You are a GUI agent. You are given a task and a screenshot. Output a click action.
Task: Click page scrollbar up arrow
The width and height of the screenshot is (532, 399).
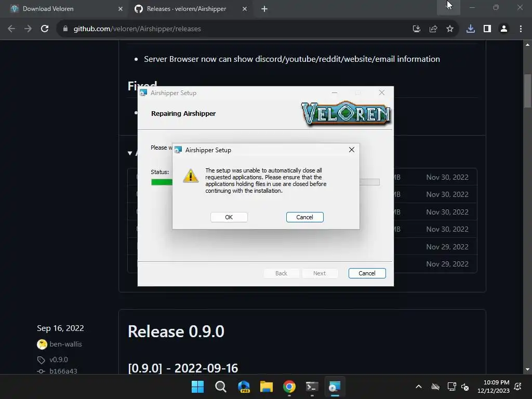(x=527, y=45)
